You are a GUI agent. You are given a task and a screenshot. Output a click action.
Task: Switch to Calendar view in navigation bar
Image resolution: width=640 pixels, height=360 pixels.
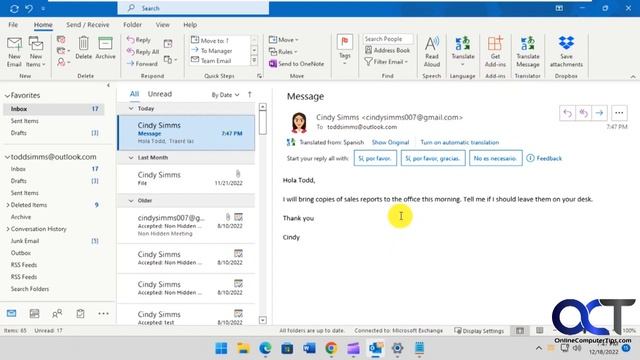(34, 313)
